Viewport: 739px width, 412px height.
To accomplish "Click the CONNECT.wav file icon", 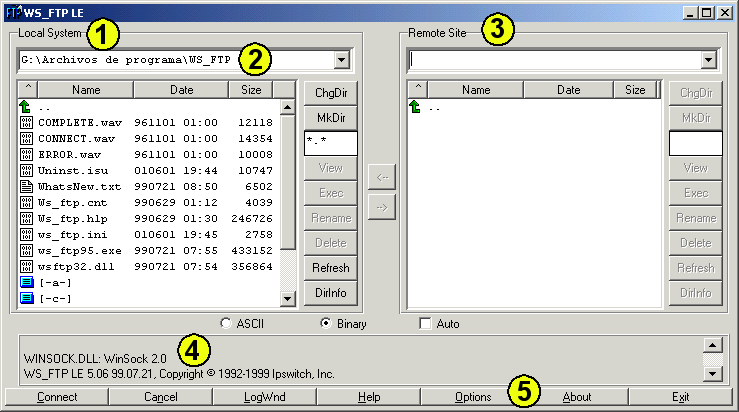I will pyautogui.click(x=26, y=139).
